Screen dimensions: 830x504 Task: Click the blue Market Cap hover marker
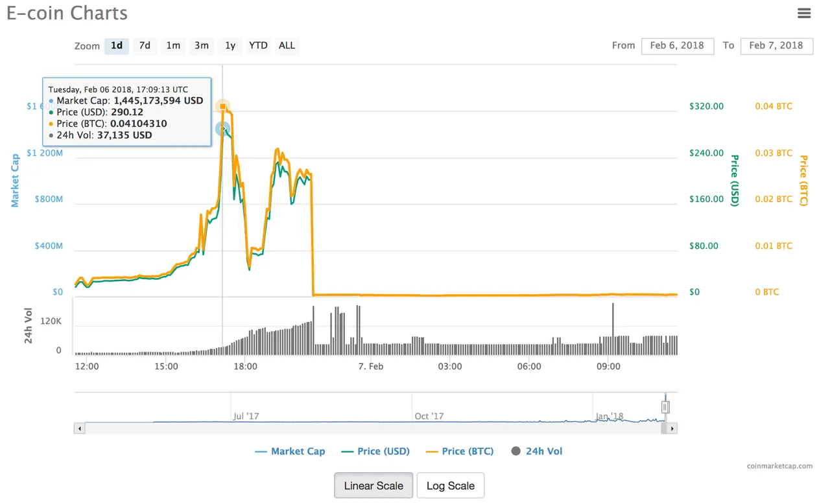[222, 128]
